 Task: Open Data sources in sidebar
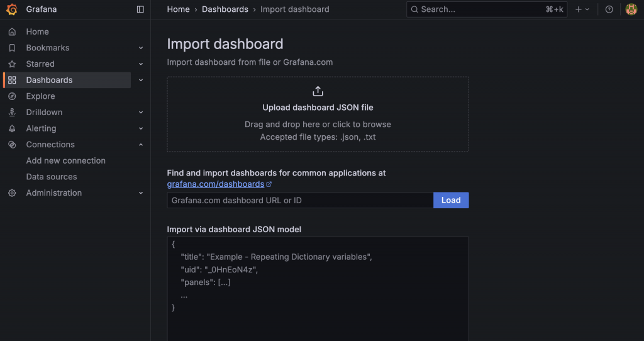52,177
